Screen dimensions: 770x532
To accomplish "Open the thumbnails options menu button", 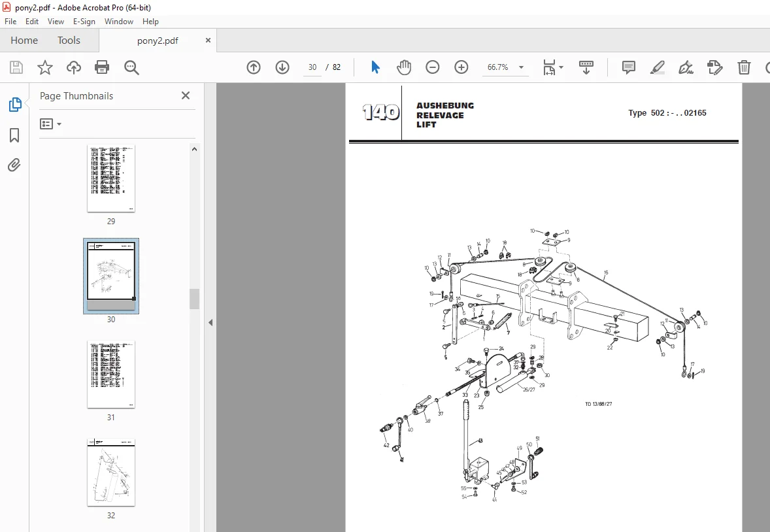I will (x=50, y=124).
